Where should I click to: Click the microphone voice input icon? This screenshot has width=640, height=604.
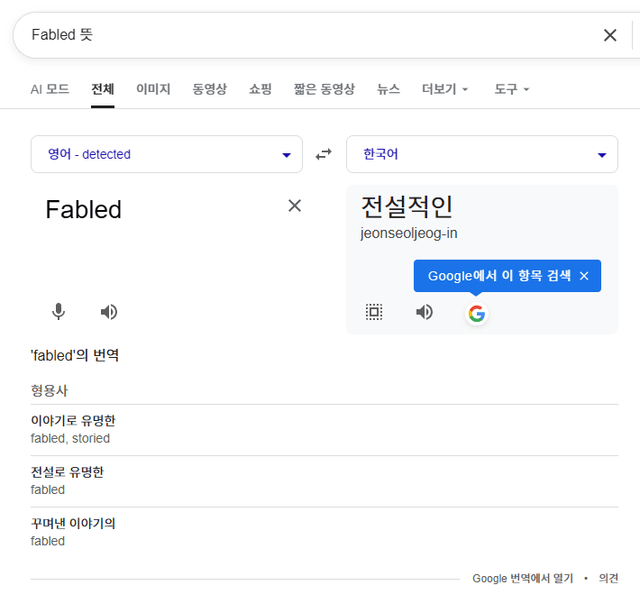pos(59,312)
